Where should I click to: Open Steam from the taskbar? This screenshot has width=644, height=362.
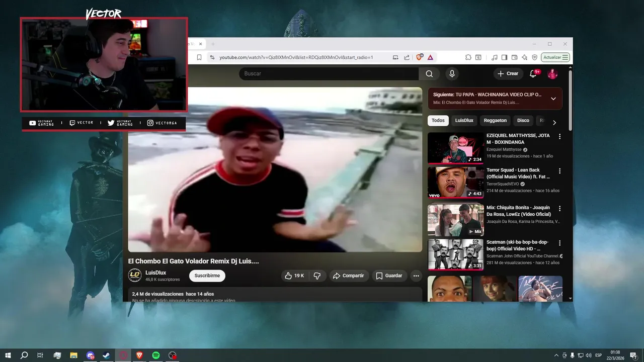[x=107, y=355]
